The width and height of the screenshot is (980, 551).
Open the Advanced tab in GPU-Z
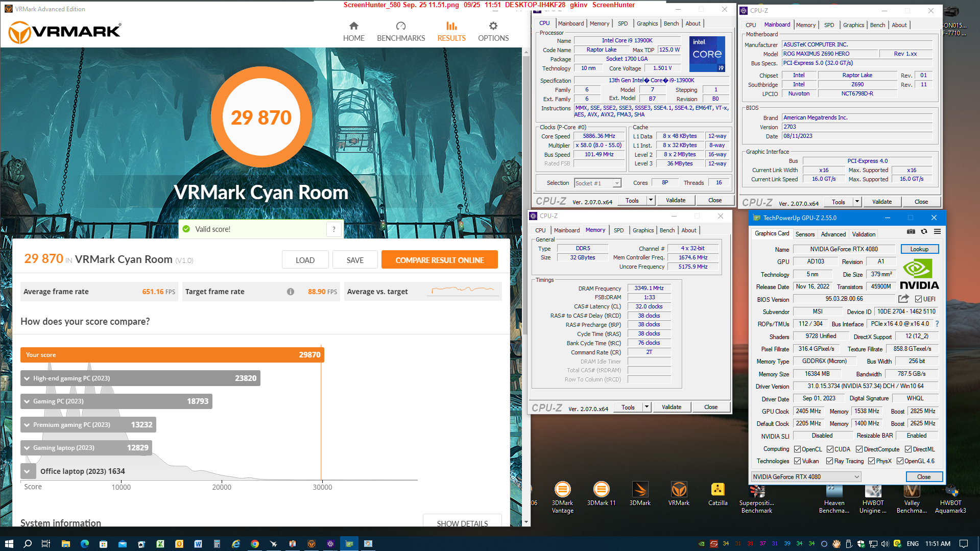(833, 234)
